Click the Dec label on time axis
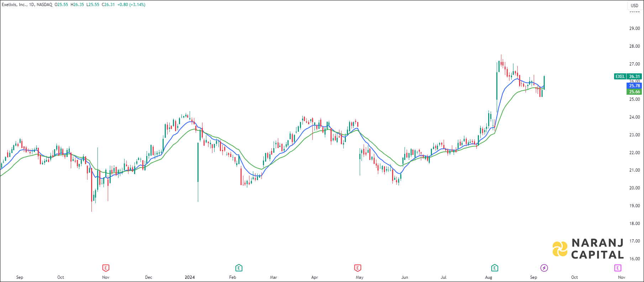 tap(148, 277)
